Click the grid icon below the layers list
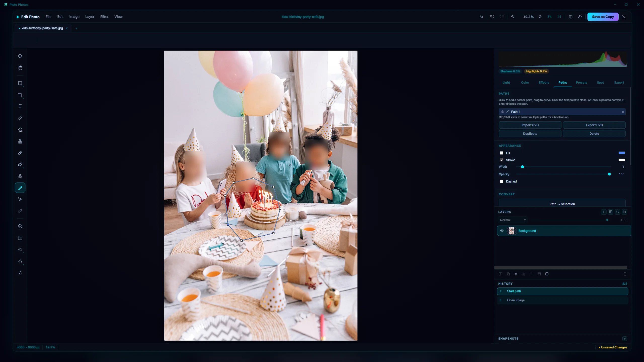The image size is (644, 362). (547, 274)
